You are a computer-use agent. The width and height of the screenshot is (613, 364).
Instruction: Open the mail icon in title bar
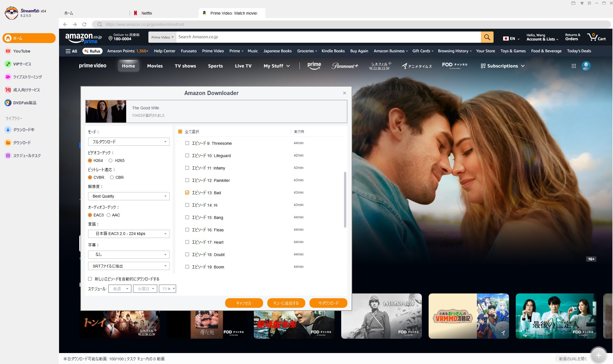[573, 3]
